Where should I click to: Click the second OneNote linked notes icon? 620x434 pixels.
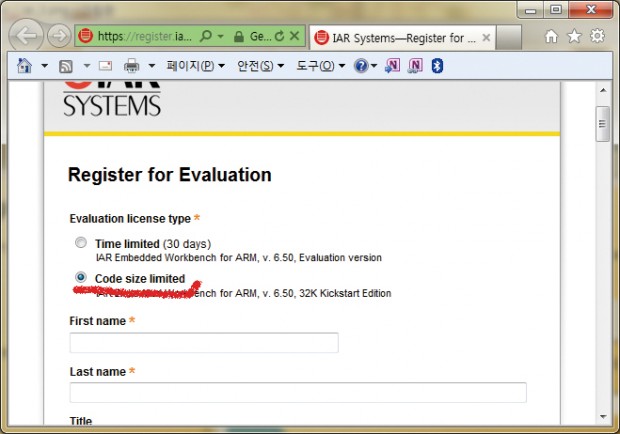415,66
